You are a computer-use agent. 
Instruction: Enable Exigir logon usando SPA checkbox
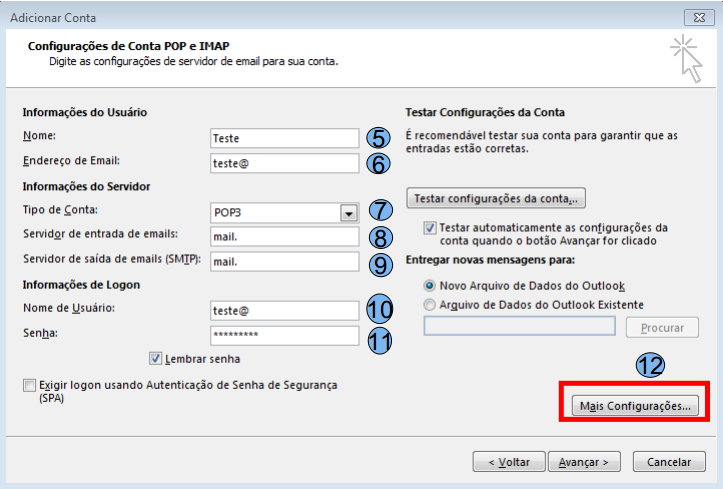28,385
